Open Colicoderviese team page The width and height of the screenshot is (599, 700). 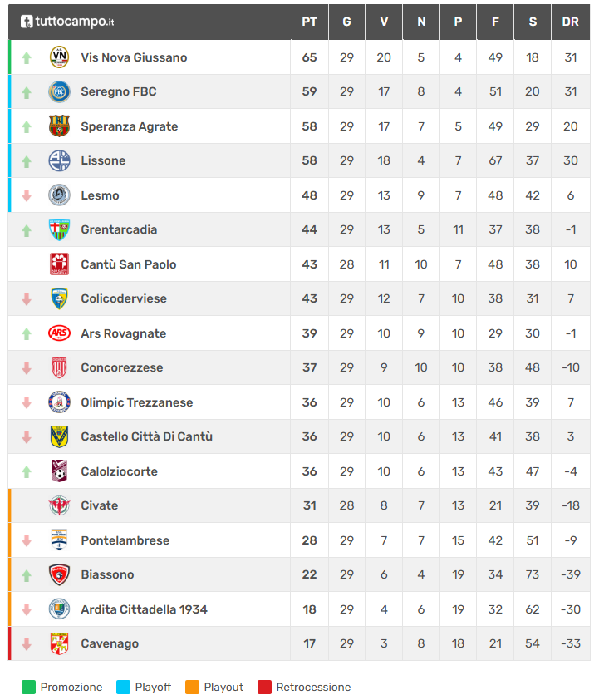(x=124, y=298)
